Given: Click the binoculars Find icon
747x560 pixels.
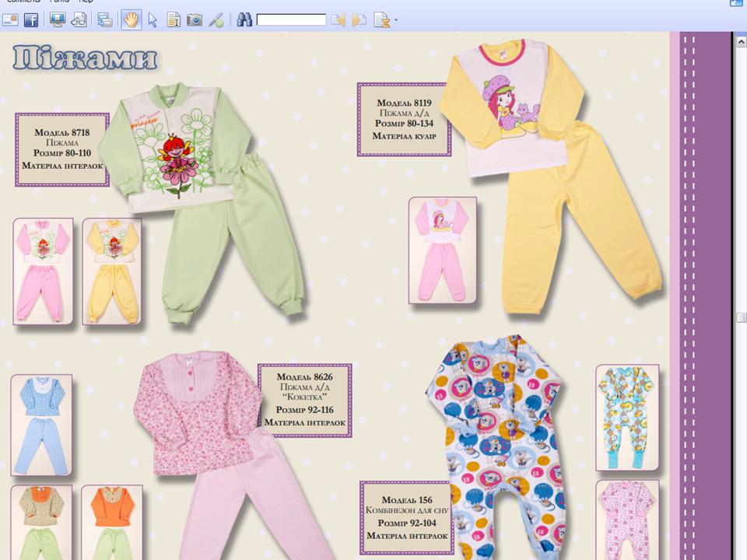Looking at the screenshot, I should [x=244, y=20].
